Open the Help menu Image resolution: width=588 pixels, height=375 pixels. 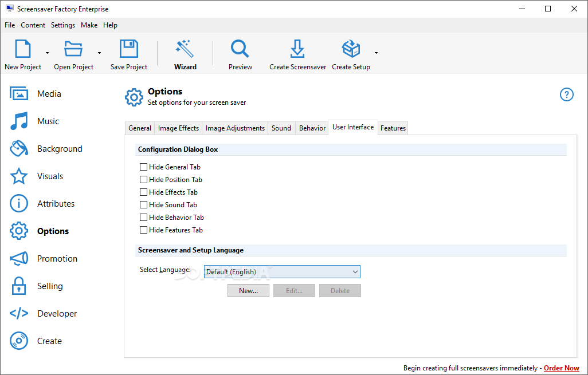click(110, 25)
